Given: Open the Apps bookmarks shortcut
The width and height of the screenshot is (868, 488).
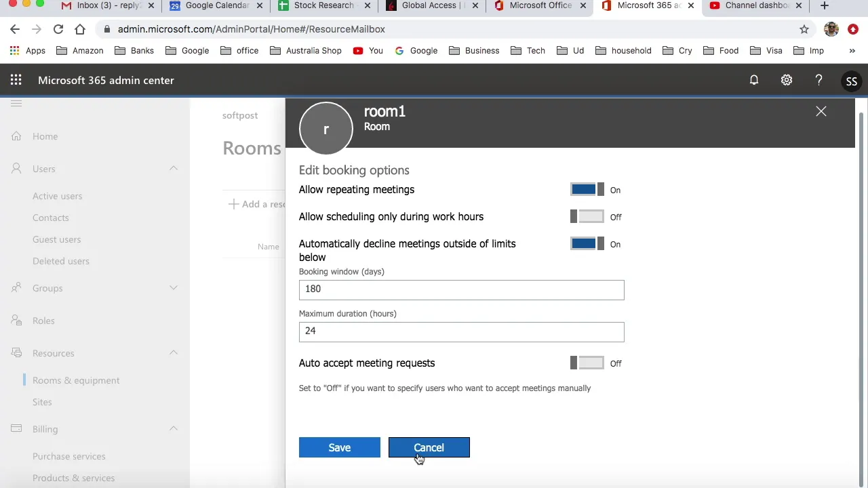Looking at the screenshot, I should [x=28, y=50].
